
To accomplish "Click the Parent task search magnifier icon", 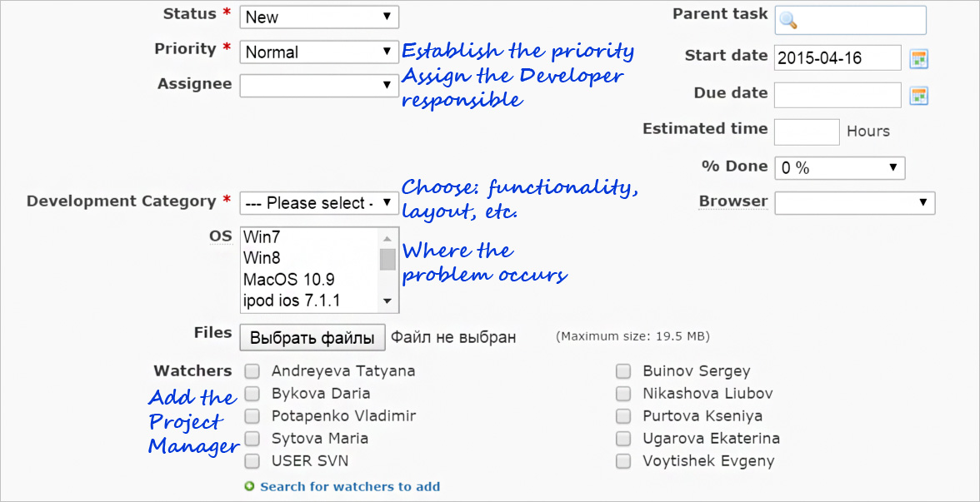I will (788, 19).
